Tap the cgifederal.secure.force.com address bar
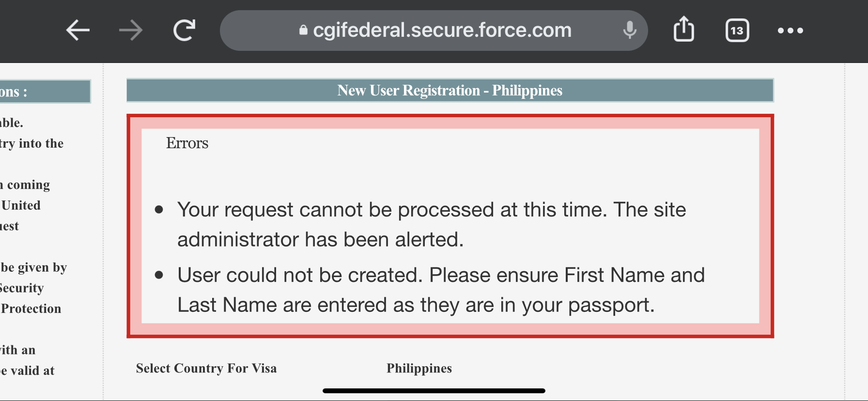 tap(434, 31)
